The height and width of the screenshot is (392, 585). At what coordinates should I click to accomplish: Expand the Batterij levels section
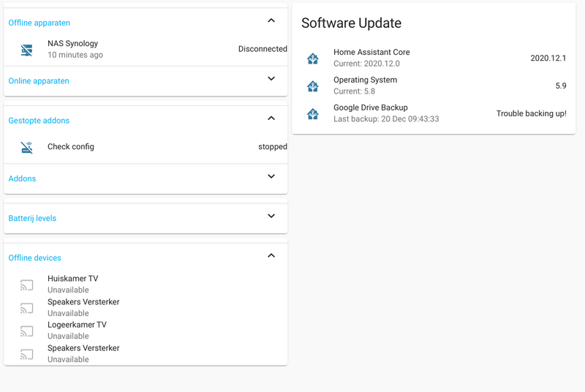tap(271, 216)
